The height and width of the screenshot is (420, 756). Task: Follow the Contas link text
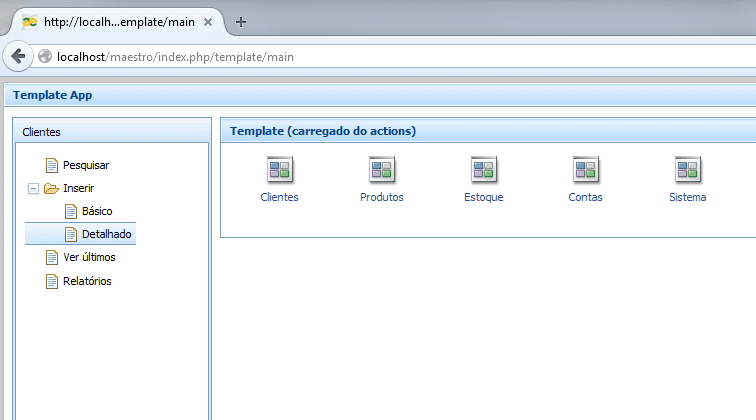[x=585, y=197]
